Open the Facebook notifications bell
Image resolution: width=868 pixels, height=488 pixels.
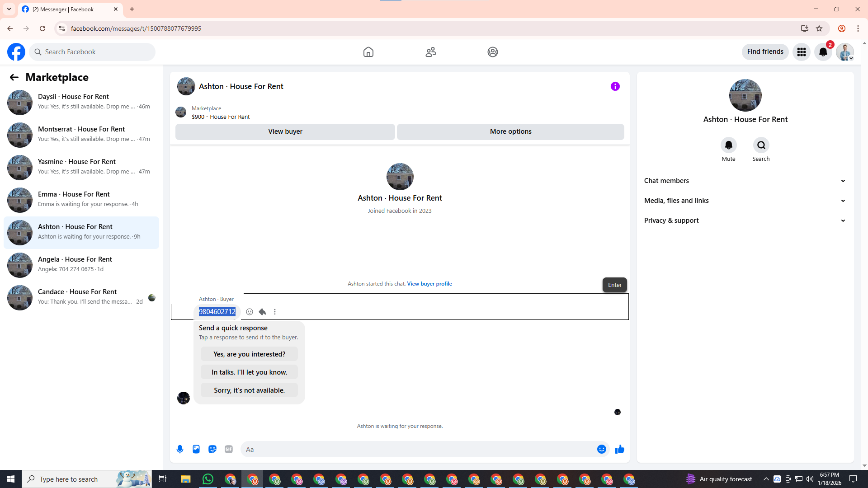(x=823, y=52)
